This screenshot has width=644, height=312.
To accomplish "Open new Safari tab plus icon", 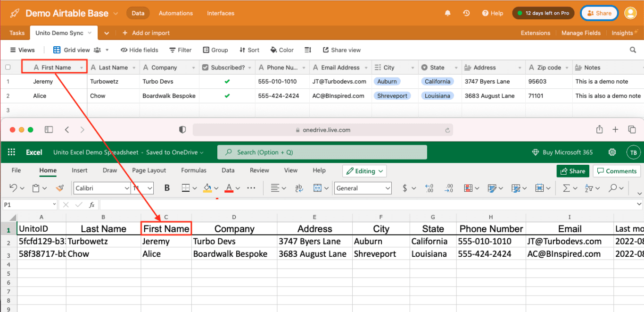I will point(615,129).
